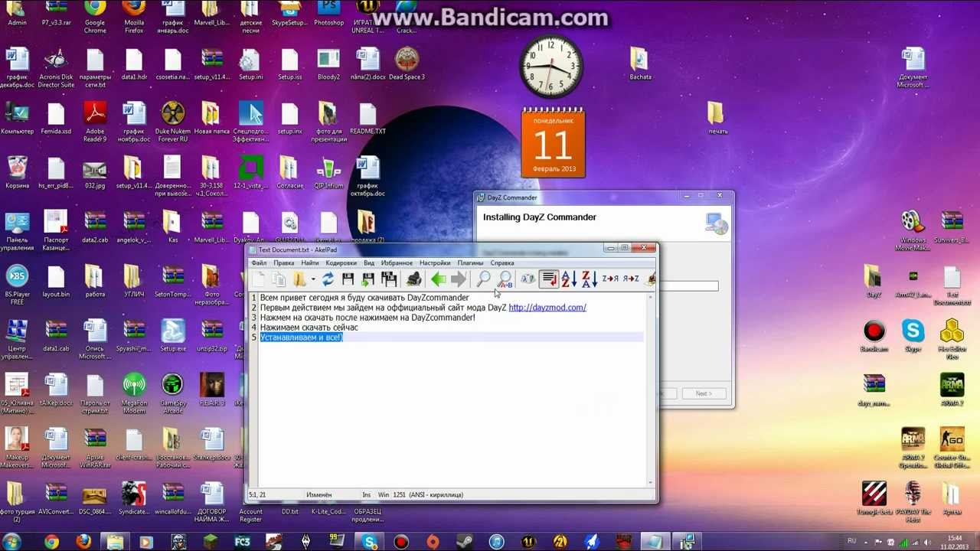Open Steam from the taskbar
The width and height of the screenshot is (980, 551).
coord(465,543)
